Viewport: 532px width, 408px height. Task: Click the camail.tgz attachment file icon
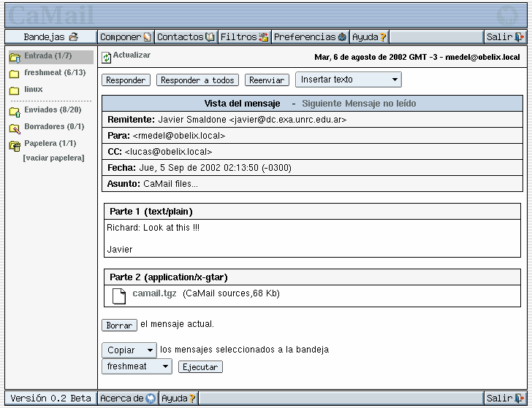pos(119,295)
